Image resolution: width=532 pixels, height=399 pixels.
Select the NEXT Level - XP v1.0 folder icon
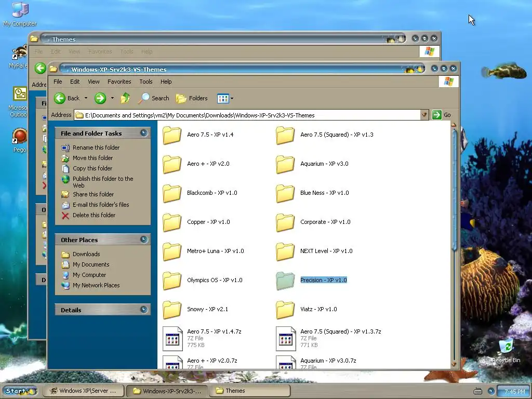point(285,252)
